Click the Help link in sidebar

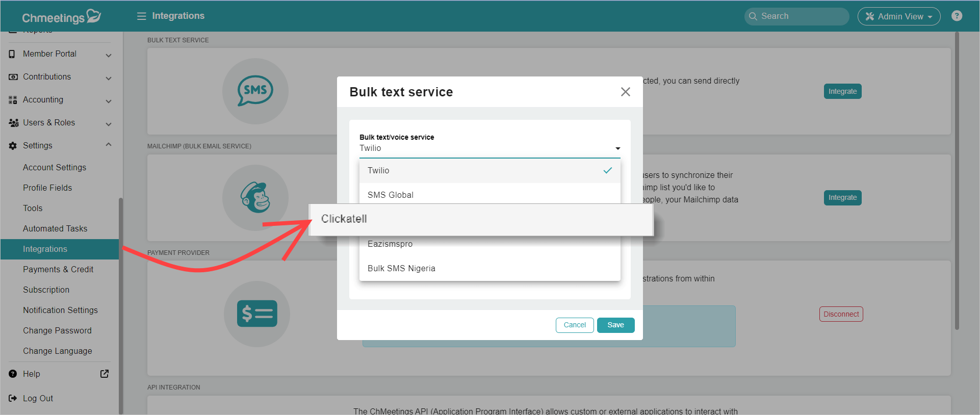pos(31,374)
